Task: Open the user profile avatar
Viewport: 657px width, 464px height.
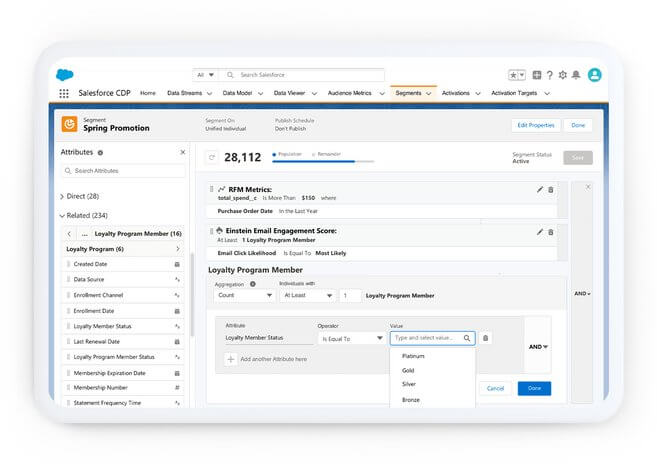Action: (x=594, y=75)
